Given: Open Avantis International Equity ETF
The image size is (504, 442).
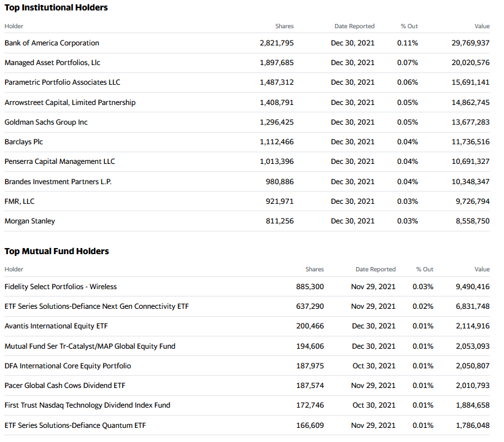Looking at the screenshot, I should pos(56,326).
